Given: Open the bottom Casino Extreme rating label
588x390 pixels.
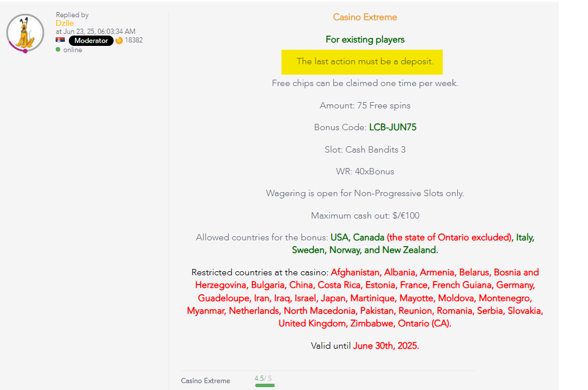Looking at the screenshot, I should (205, 381).
